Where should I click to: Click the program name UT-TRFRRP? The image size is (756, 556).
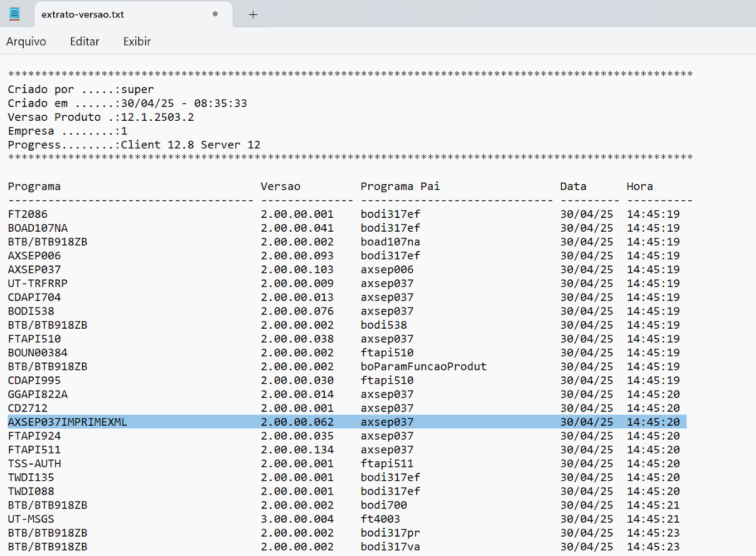tap(38, 283)
